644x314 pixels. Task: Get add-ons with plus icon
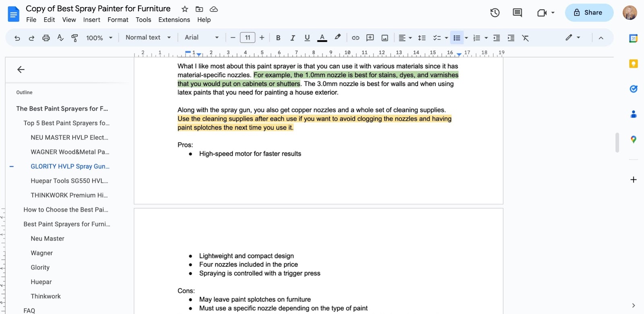click(x=633, y=180)
